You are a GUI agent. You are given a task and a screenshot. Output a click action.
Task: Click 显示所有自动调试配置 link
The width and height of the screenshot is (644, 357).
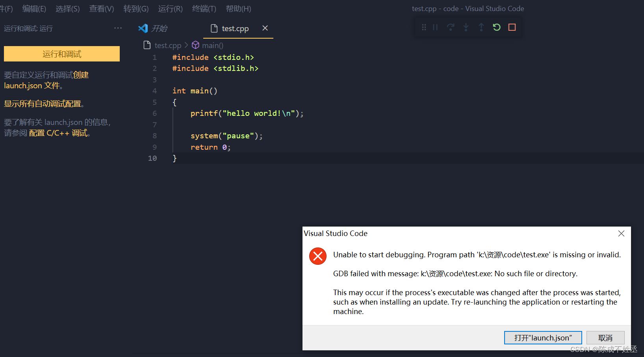(x=43, y=104)
